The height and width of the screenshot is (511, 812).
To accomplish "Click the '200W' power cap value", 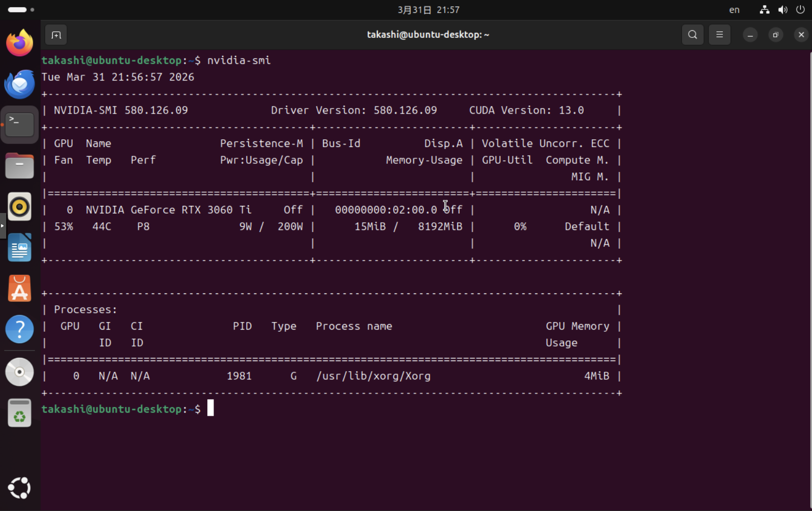I will pos(290,226).
